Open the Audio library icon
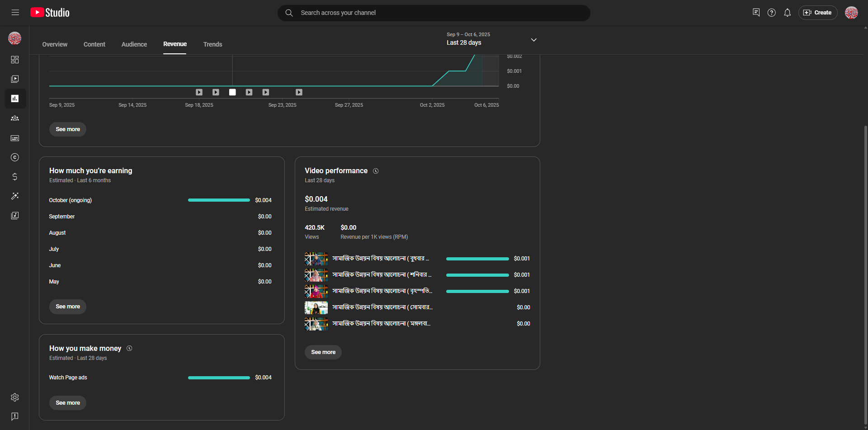 point(15,216)
